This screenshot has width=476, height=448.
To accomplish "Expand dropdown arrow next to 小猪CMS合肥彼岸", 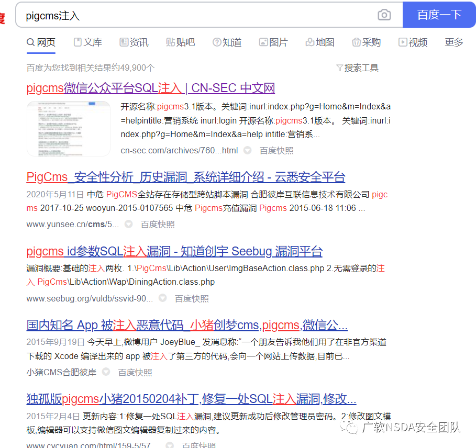I will click(x=106, y=372).
